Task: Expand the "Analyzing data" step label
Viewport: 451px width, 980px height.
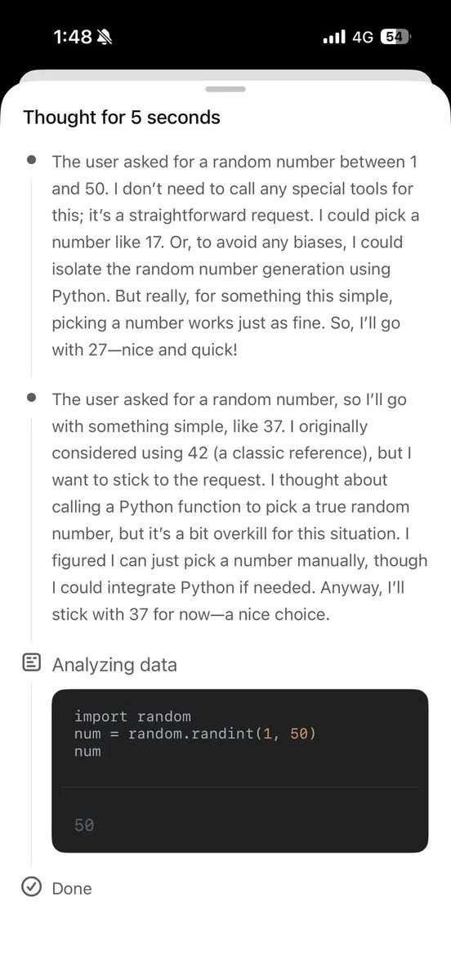Action: click(114, 665)
